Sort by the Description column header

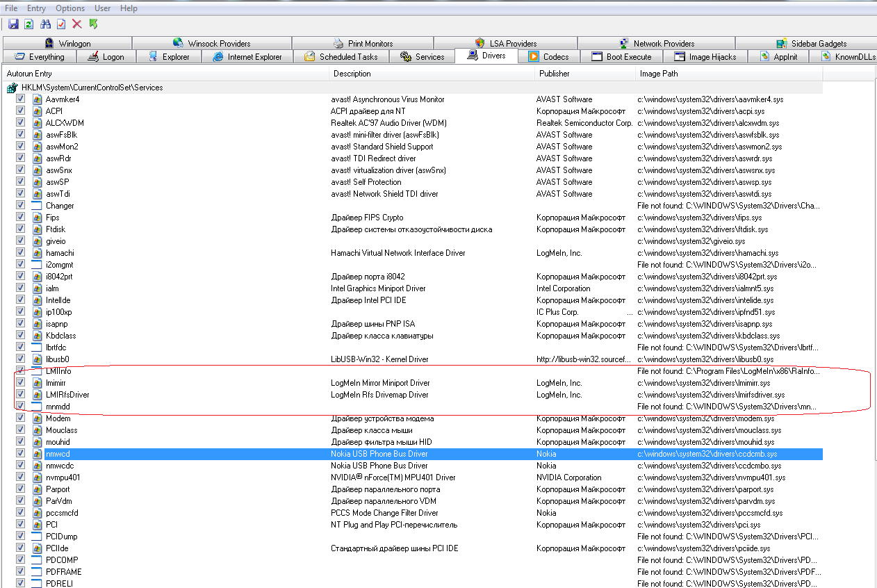point(432,74)
